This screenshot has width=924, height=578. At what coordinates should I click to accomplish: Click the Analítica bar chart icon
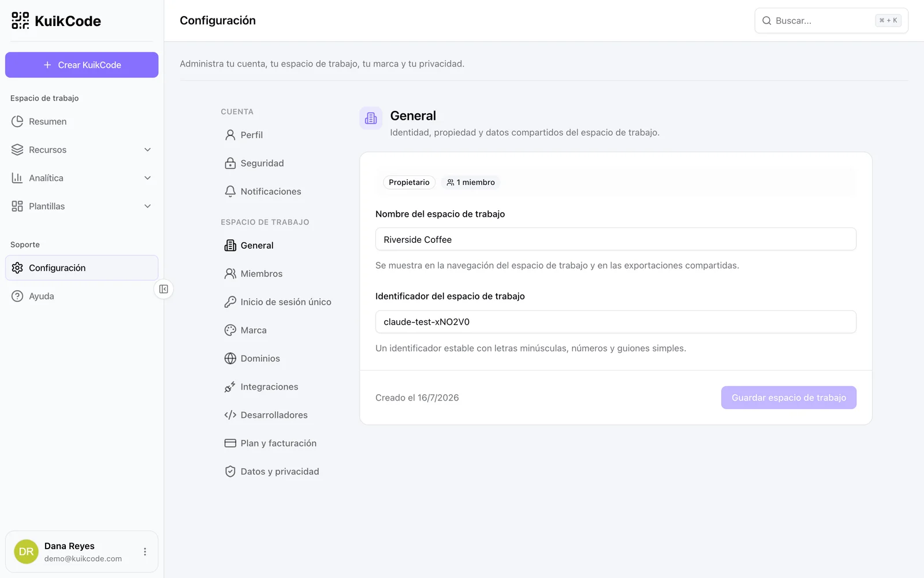pos(17,178)
